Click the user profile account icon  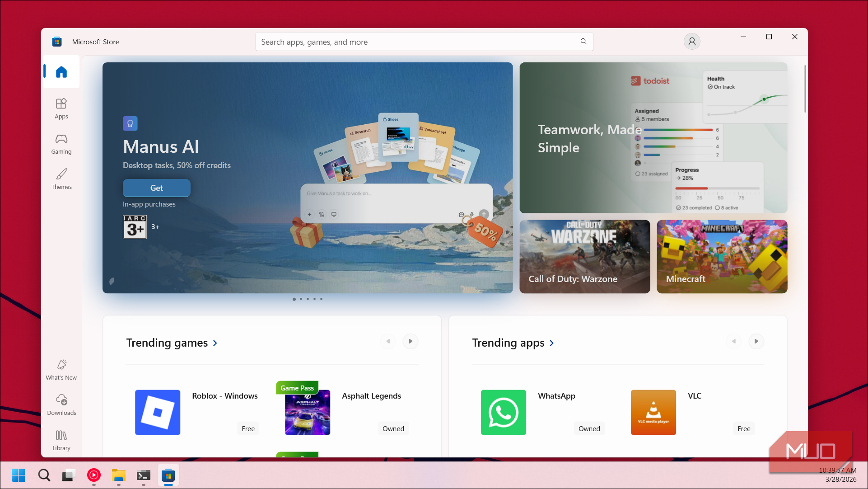click(692, 42)
